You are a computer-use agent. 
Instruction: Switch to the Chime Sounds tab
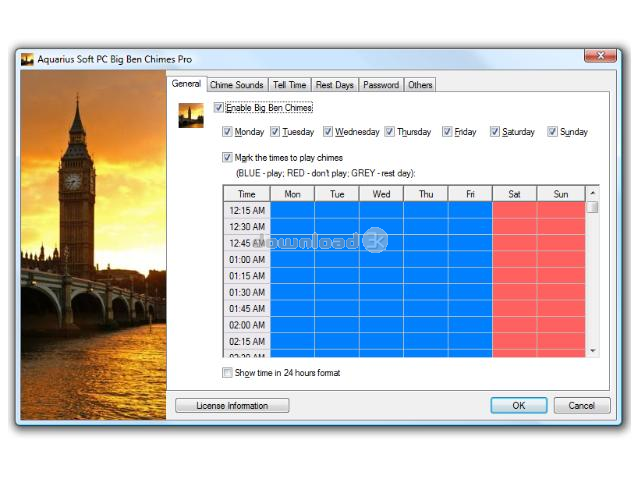(x=237, y=85)
